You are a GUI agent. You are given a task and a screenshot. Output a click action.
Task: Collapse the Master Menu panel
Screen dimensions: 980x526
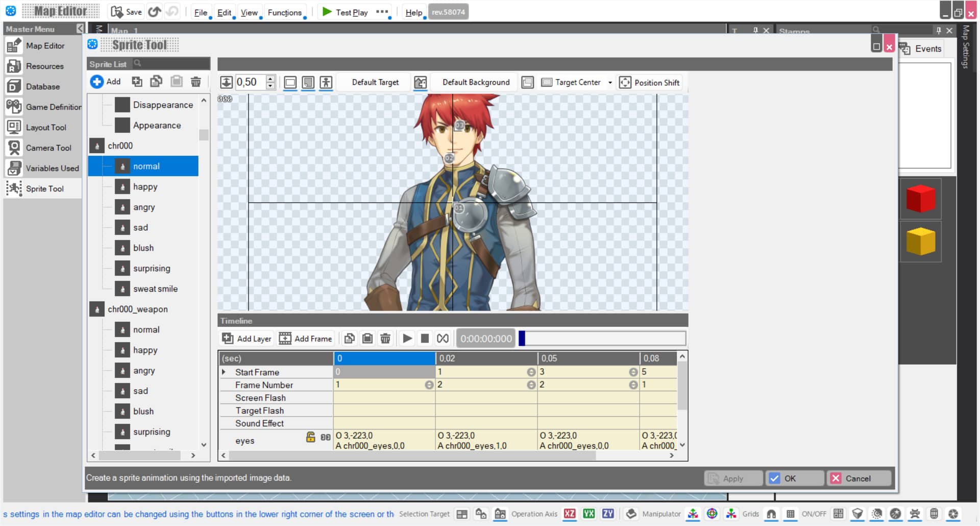tap(80, 29)
